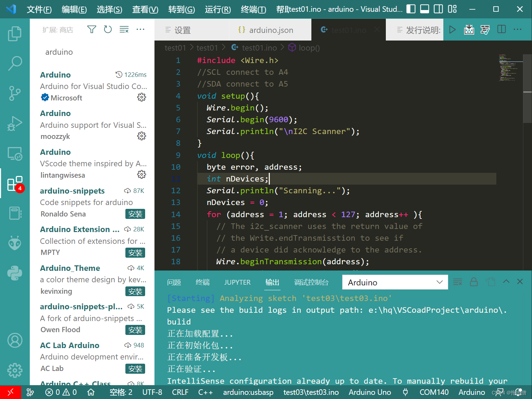Switch to the JUPYTER panel tab
Image resolution: width=532 pixels, height=399 pixels.
click(237, 282)
